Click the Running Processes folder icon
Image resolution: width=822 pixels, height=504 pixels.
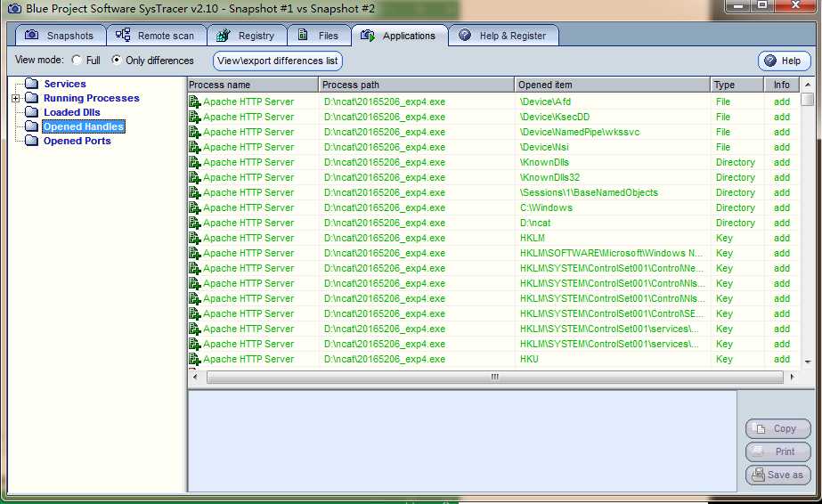tap(32, 98)
